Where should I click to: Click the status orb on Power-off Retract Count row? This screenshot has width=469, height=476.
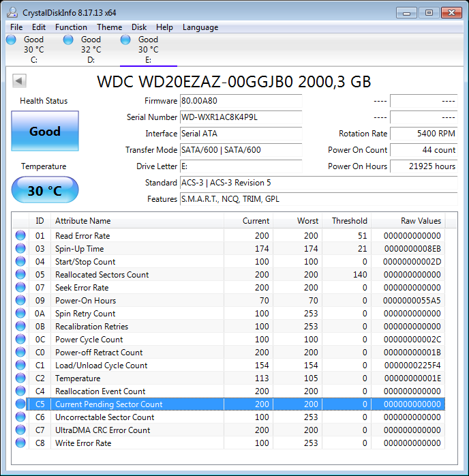point(20,352)
